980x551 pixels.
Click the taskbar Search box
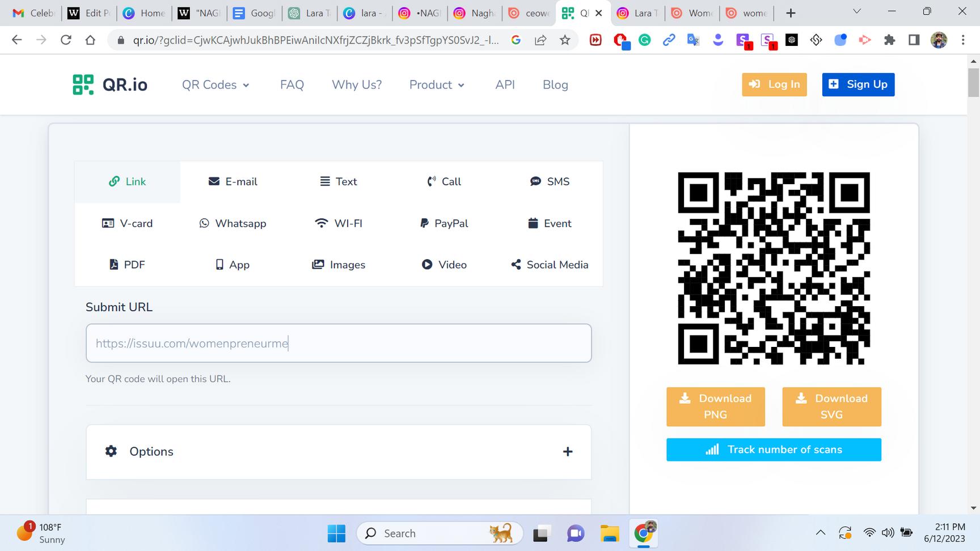440,533
